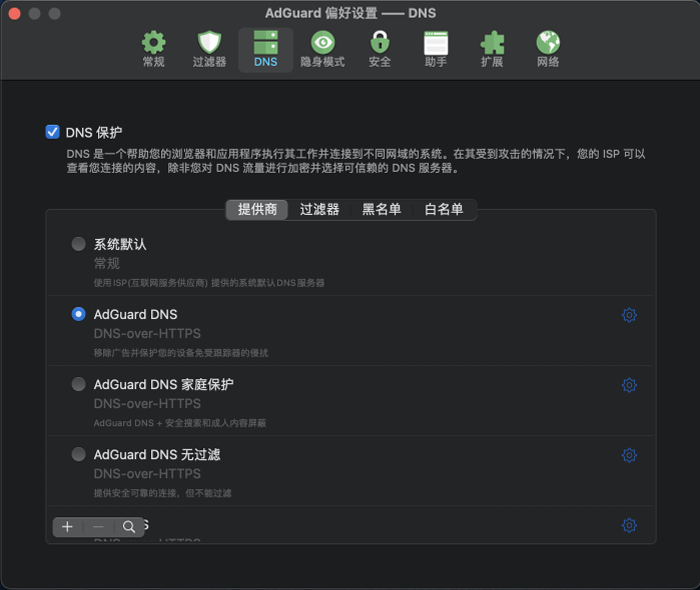
Task: Open the 扩展 puzzle piece pane
Action: (x=492, y=50)
